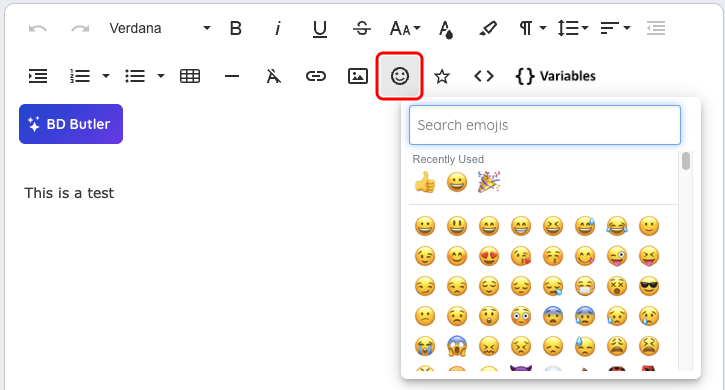Image resolution: width=725 pixels, height=390 pixels.
Task: Click the decrease indent icon
Action: 656,29
